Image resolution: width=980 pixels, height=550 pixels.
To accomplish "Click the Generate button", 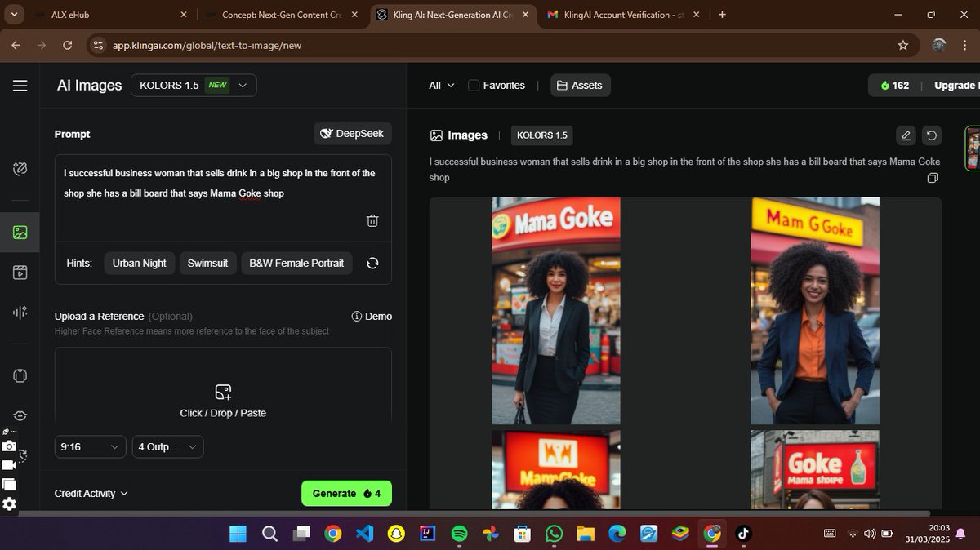I will 346,493.
